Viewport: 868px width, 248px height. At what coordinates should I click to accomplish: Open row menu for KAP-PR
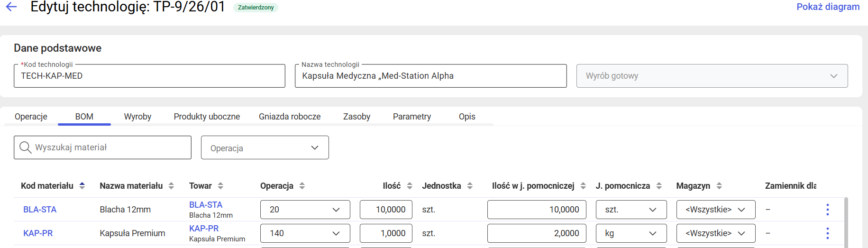point(827,233)
